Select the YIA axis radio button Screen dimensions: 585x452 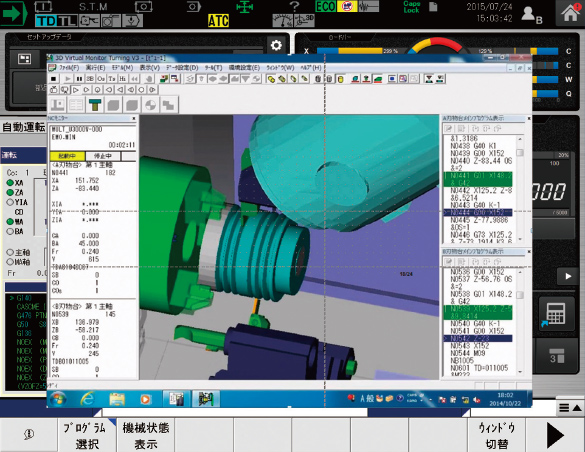coord(10,202)
